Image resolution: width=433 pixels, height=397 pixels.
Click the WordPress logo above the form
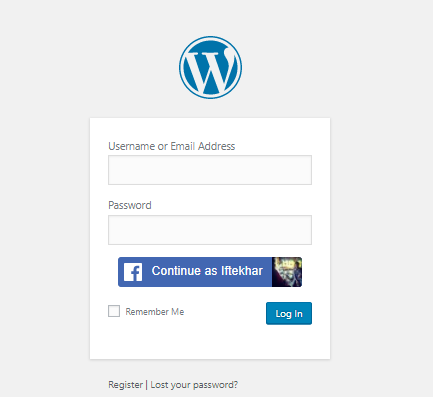coord(210,67)
